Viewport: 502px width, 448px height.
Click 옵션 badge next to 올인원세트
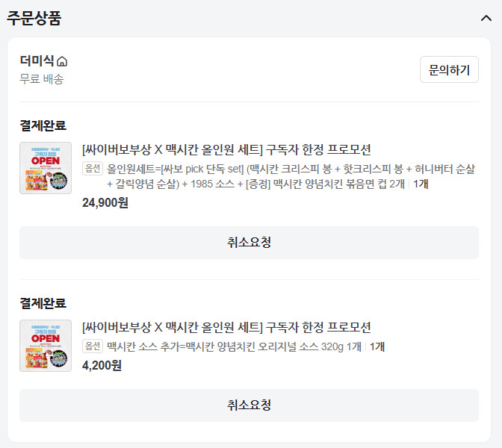[x=92, y=168]
